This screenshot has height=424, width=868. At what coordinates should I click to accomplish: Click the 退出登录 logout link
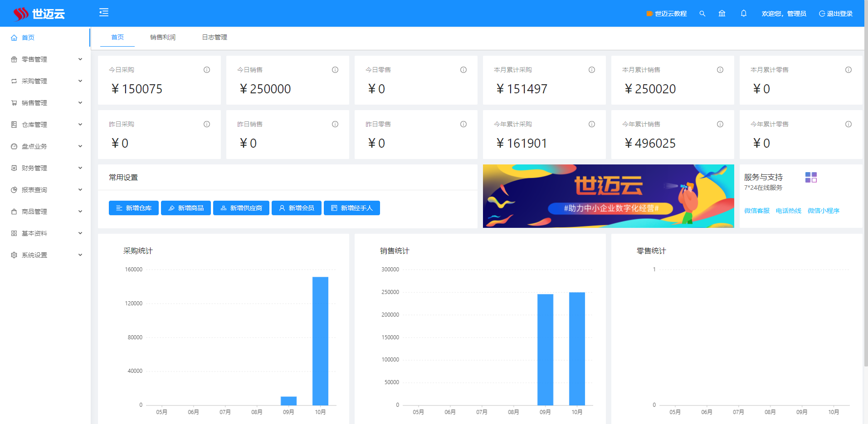pyautogui.click(x=836, y=14)
